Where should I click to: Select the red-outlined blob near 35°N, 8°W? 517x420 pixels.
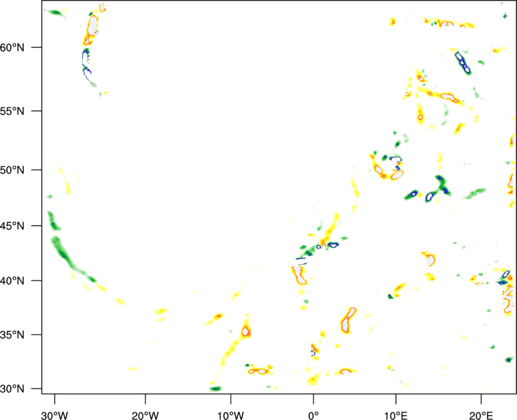click(246, 331)
